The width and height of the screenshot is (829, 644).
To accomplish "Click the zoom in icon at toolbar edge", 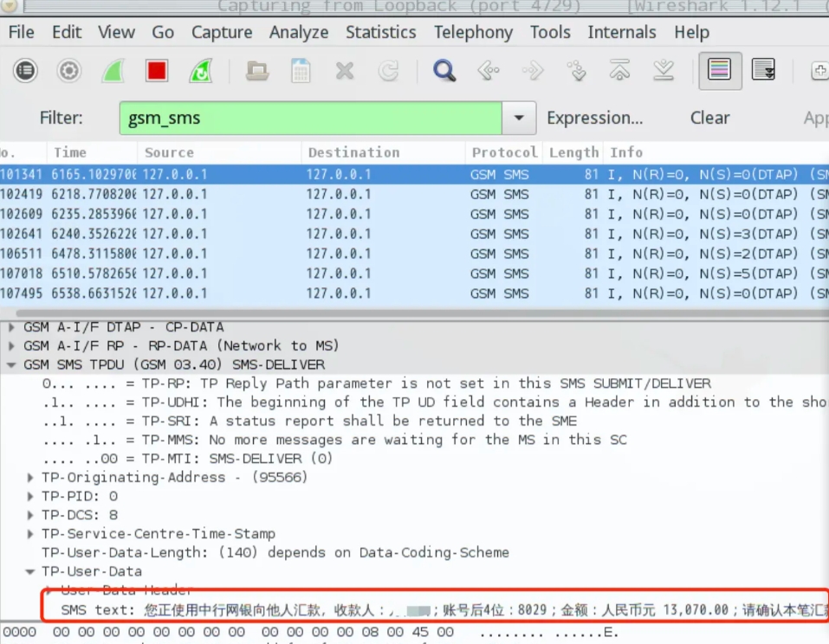I will click(819, 70).
